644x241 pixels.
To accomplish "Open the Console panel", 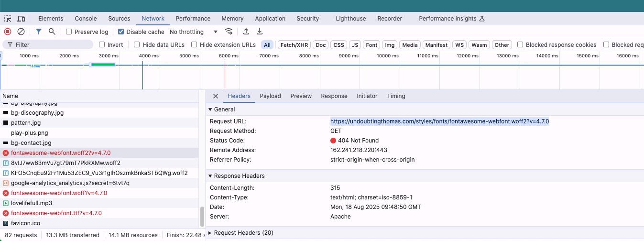I will 86,19.
